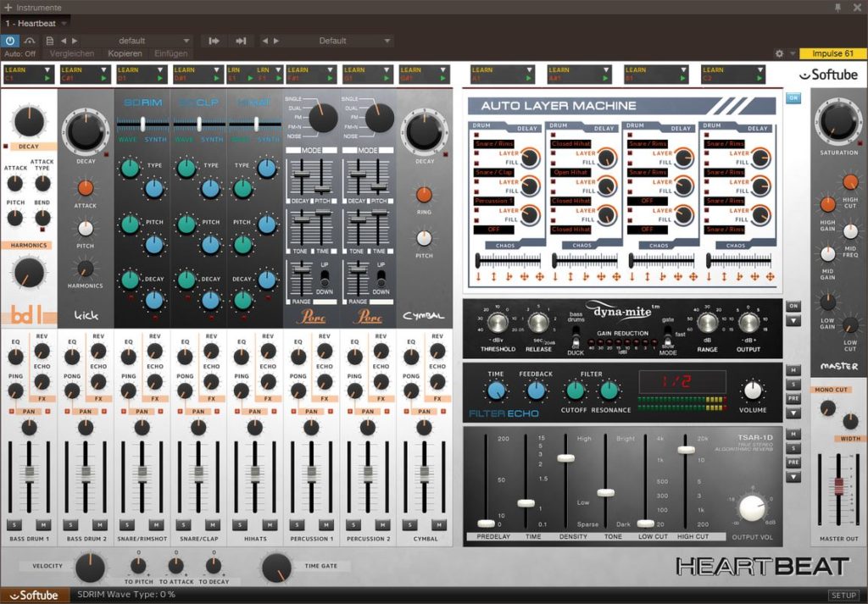Click the Kopieren button
Viewport: 868px width, 604px height.
tap(125, 53)
